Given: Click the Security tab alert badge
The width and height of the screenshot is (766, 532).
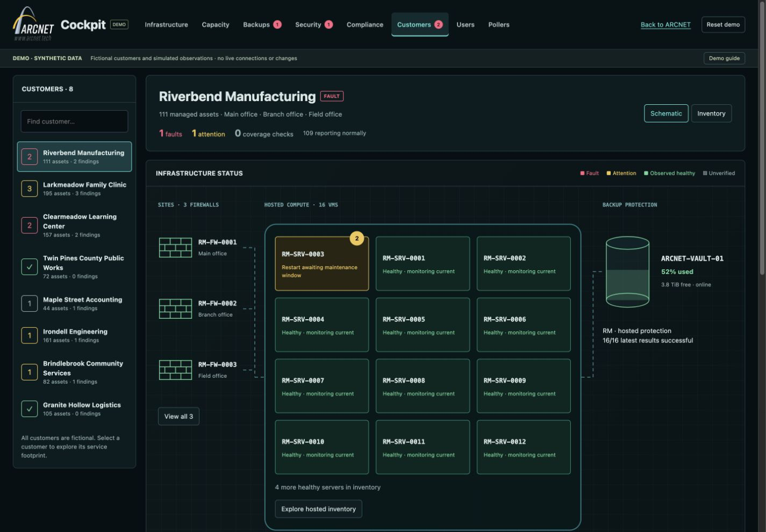Looking at the screenshot, I should click(328, 25).
